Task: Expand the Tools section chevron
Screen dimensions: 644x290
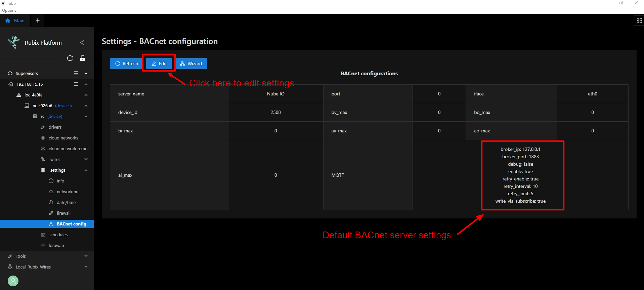Action: [x=86, y=256]
